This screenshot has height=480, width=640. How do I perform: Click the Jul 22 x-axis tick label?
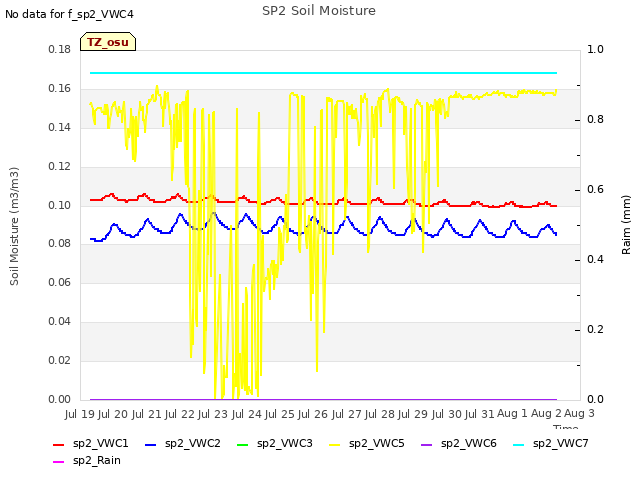179,414
